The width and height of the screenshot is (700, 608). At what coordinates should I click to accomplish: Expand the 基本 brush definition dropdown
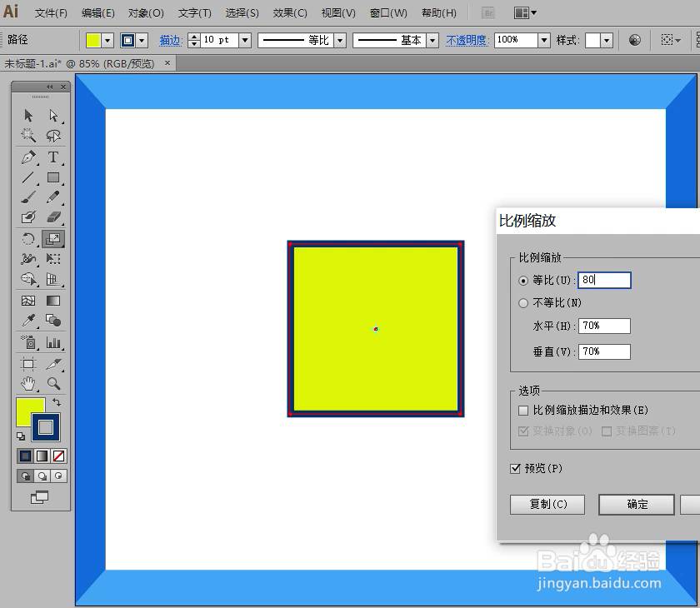tap(434, 39)
